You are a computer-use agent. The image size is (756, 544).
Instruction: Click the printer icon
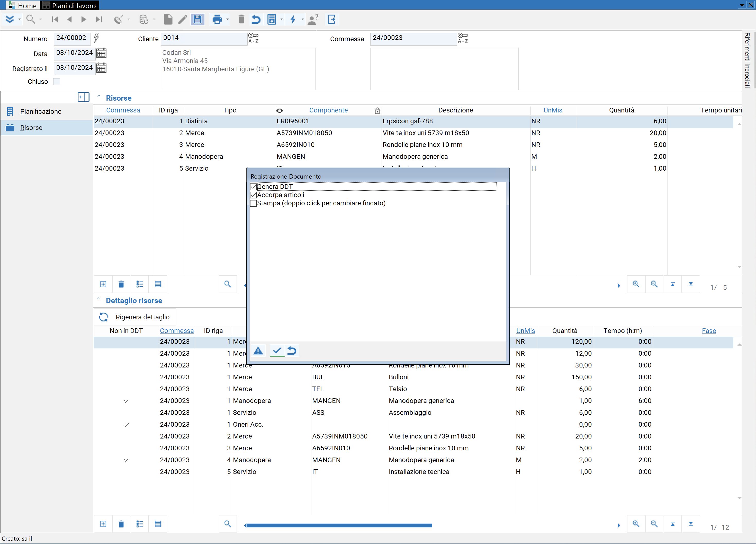pos(217,19)
